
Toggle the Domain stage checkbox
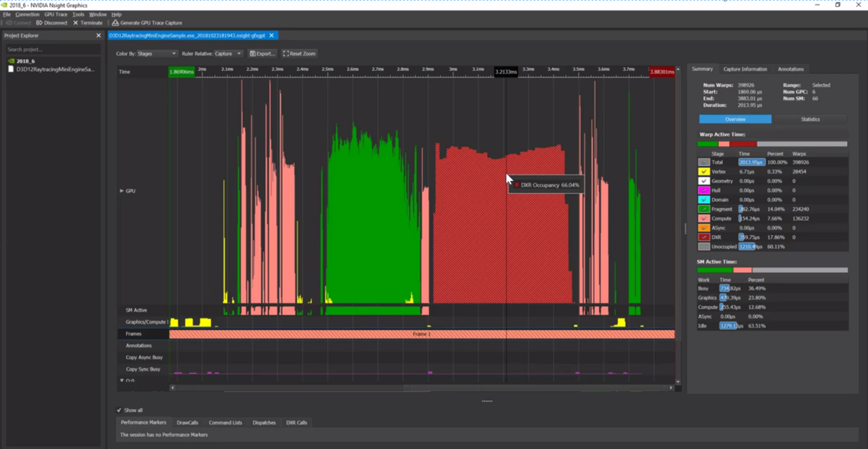pos(704,200)
